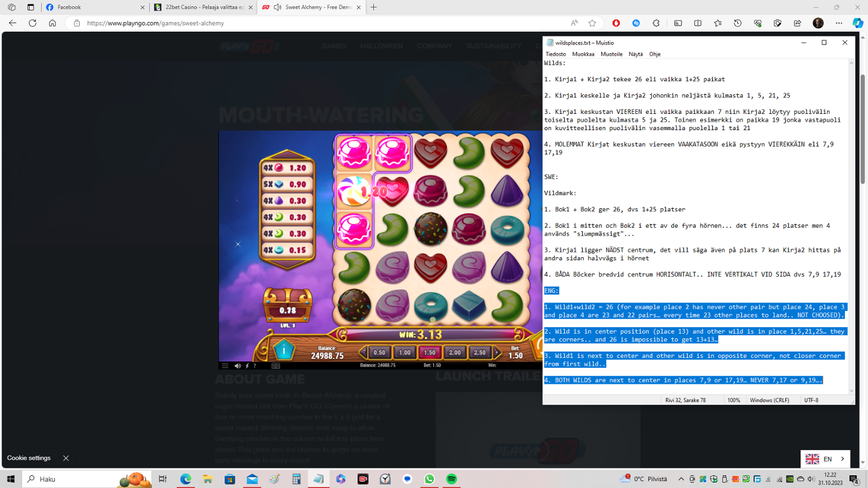Screen dimensions: 868x488
Task: Toggle mute on Sweet Alchemy tab
Action: [278, 8]
